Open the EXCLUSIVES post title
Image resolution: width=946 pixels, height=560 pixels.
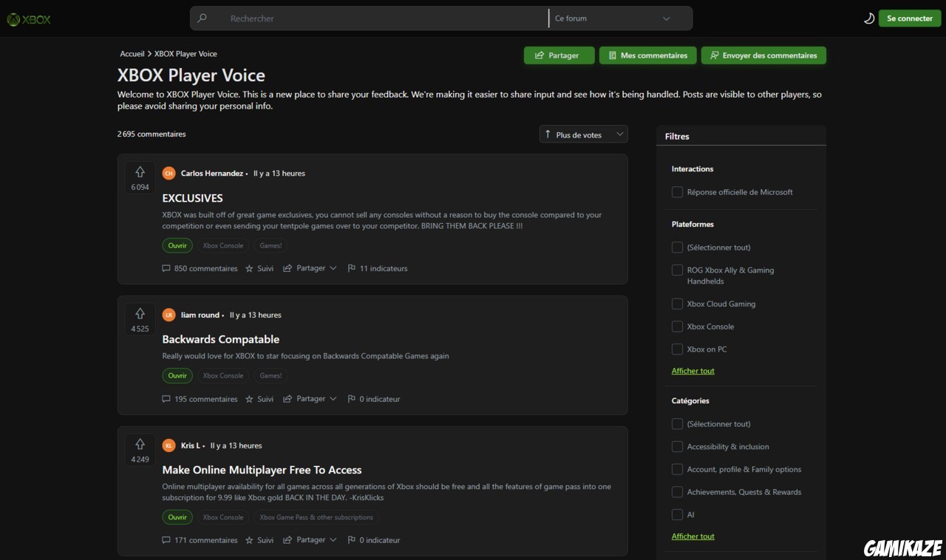pyautogui.click(x=192, y=198)
